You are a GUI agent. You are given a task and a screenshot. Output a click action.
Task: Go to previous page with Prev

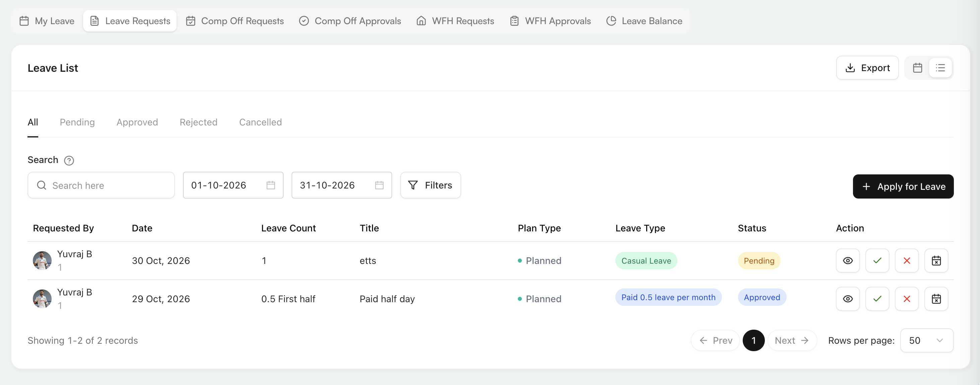pyautogui.click(x=715, y=340)
